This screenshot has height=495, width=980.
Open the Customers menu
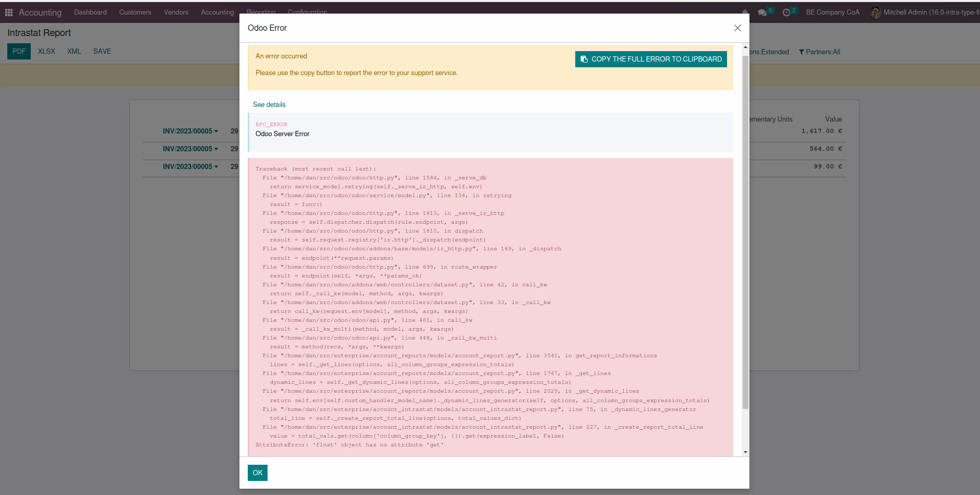click(135, 12)
